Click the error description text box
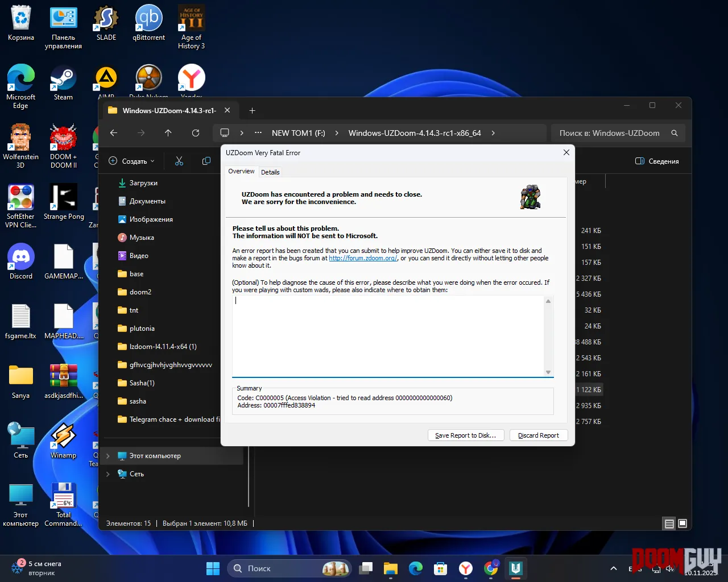 [388, 335]
